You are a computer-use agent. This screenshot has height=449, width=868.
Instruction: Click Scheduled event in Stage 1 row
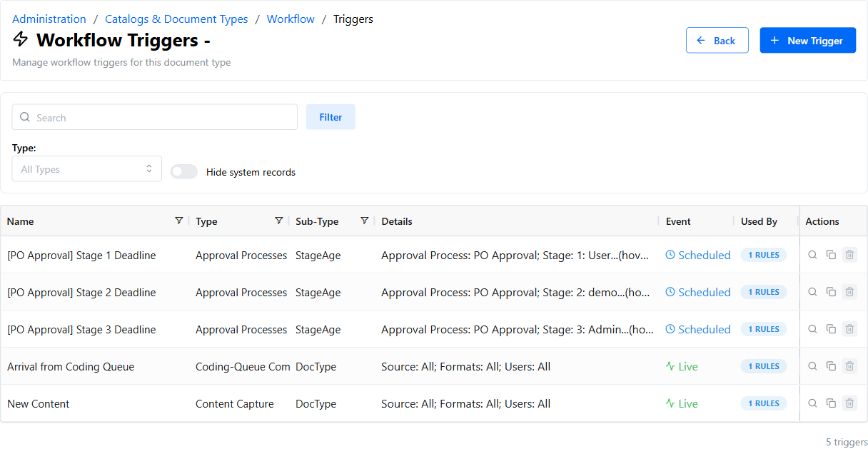[698, 256]
